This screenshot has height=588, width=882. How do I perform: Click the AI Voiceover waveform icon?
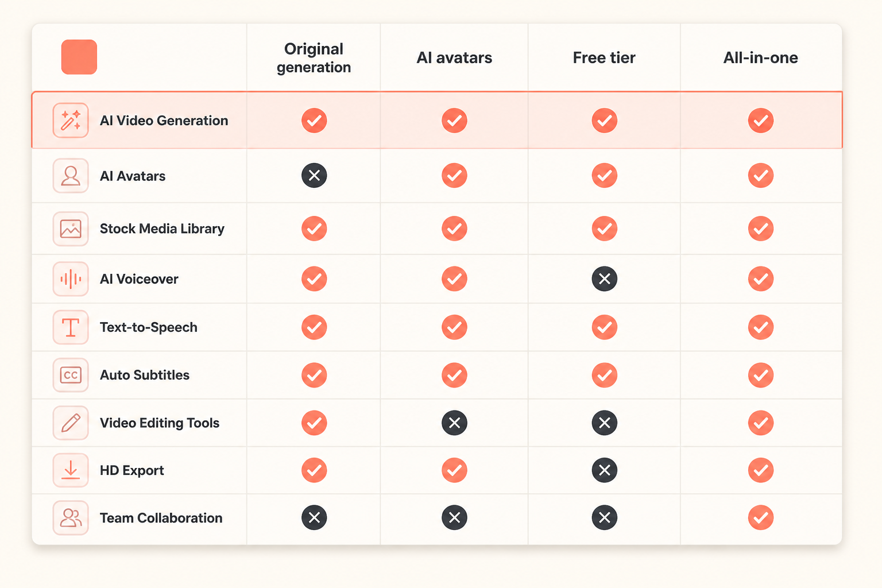(71, 279)
